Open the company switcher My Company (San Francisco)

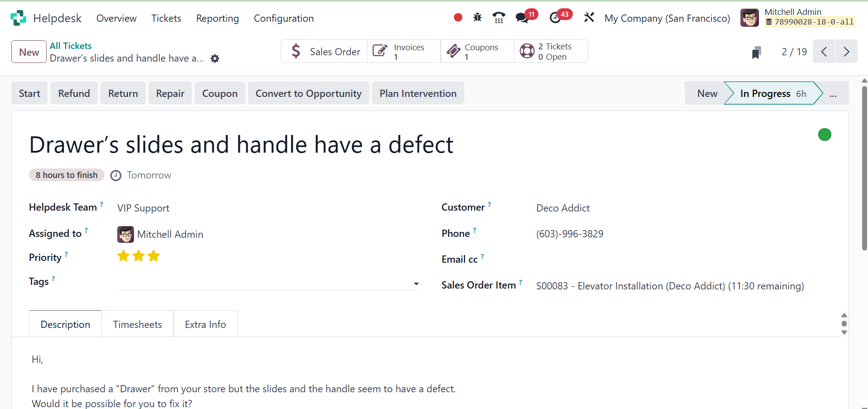click(667, 18)
